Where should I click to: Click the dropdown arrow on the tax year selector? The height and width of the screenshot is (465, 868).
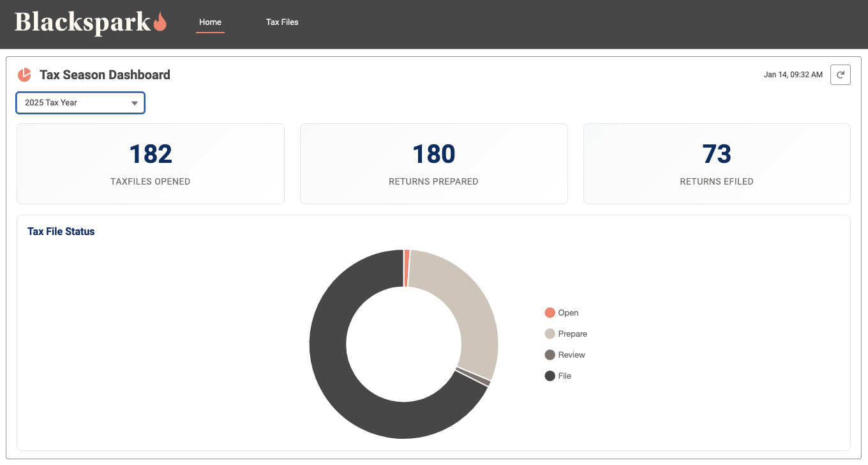(134, 102)
